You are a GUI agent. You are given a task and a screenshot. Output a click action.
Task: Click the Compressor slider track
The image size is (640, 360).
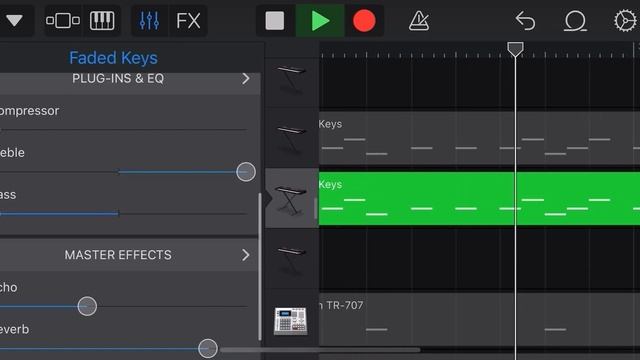(x=123, y=130)
